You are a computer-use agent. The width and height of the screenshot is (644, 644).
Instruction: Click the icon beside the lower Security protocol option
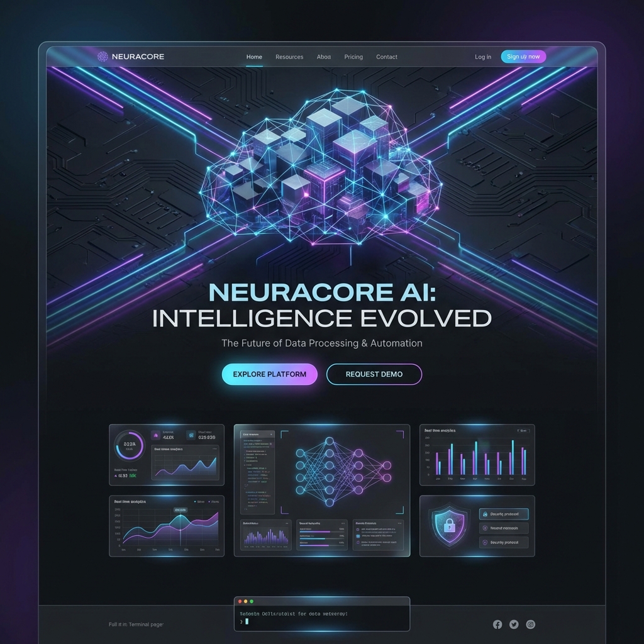point(485,542)
